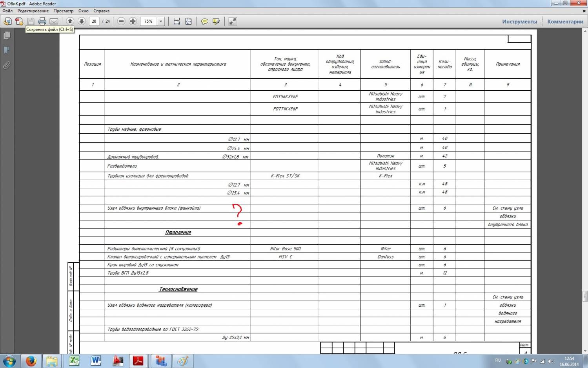Click the Print file icon
This screenshot has height=368, width=588.
click(x=42, y=22)
